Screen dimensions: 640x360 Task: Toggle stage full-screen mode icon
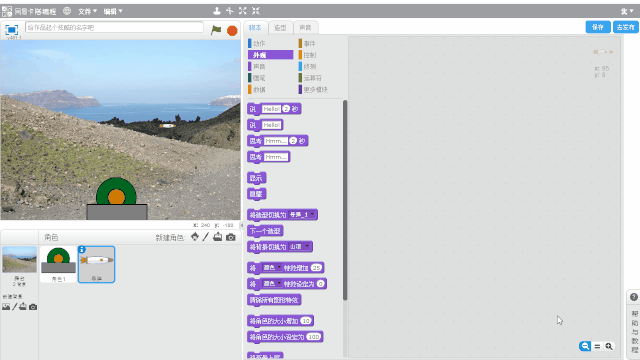[11, 29]
